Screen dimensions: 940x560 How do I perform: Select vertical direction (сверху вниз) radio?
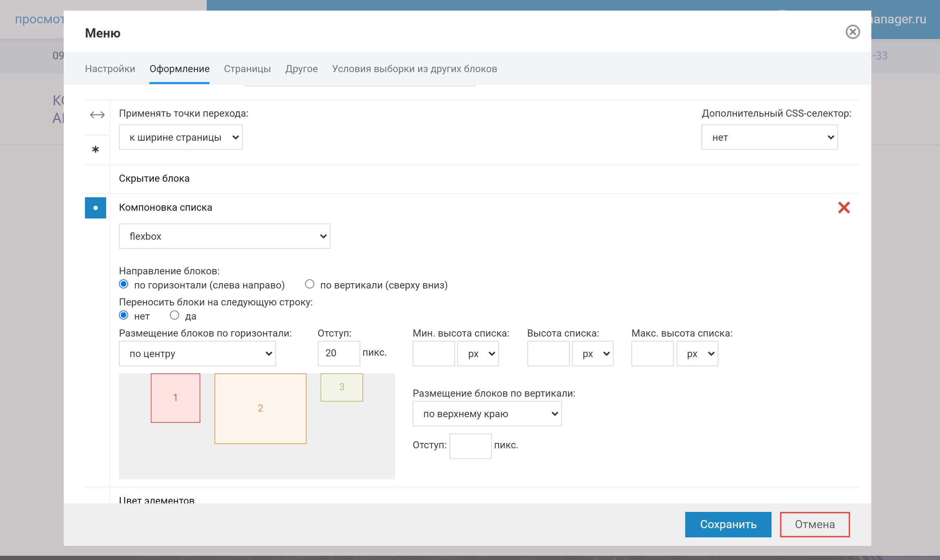(x=310, y=284)
